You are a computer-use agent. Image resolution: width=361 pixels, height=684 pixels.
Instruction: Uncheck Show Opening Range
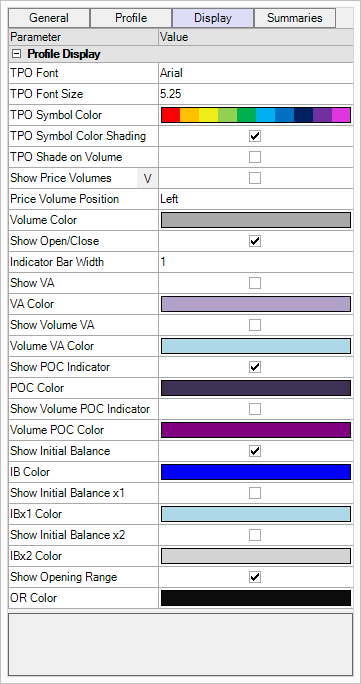(x=255, y=577)
